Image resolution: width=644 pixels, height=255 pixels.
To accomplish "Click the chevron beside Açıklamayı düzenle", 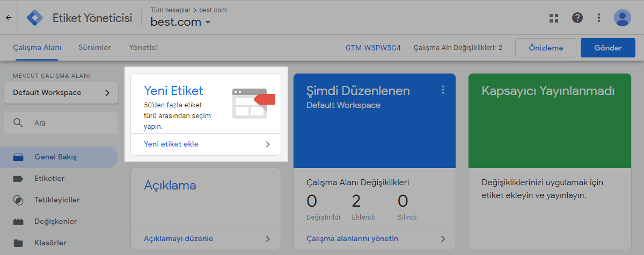I will [x=268, y=238].
